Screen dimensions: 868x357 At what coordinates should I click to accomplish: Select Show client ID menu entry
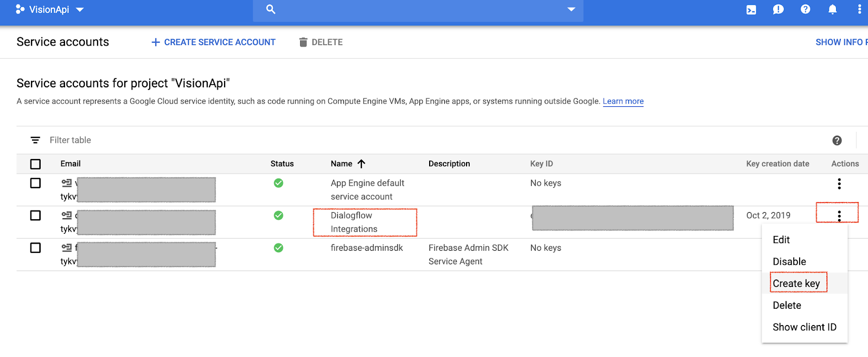pos(804,327)
